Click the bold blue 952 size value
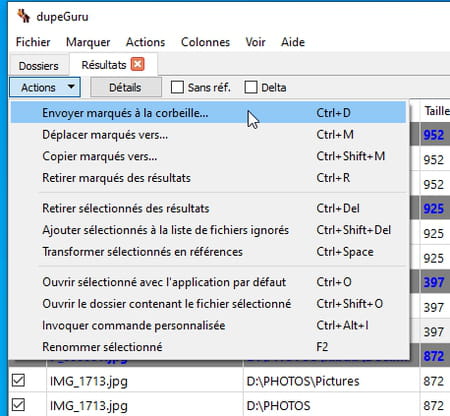The width and height of the screenshot is (450, 416). pyautogui.click(x=434, y=135)
